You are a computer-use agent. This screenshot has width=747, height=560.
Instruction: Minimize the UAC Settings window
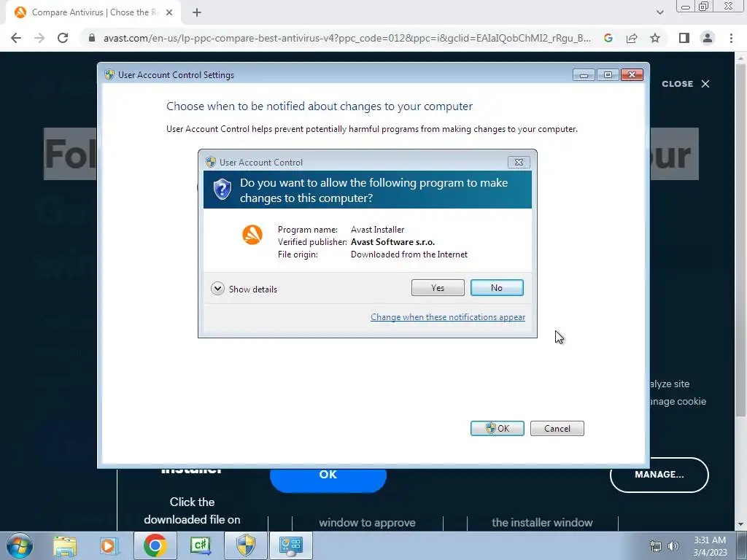pyautogui.click(x=584, y=75)
